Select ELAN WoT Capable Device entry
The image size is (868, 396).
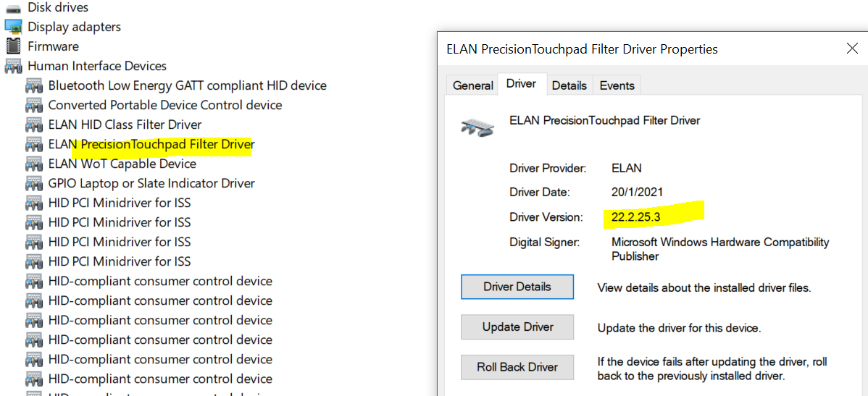point(122,164)
